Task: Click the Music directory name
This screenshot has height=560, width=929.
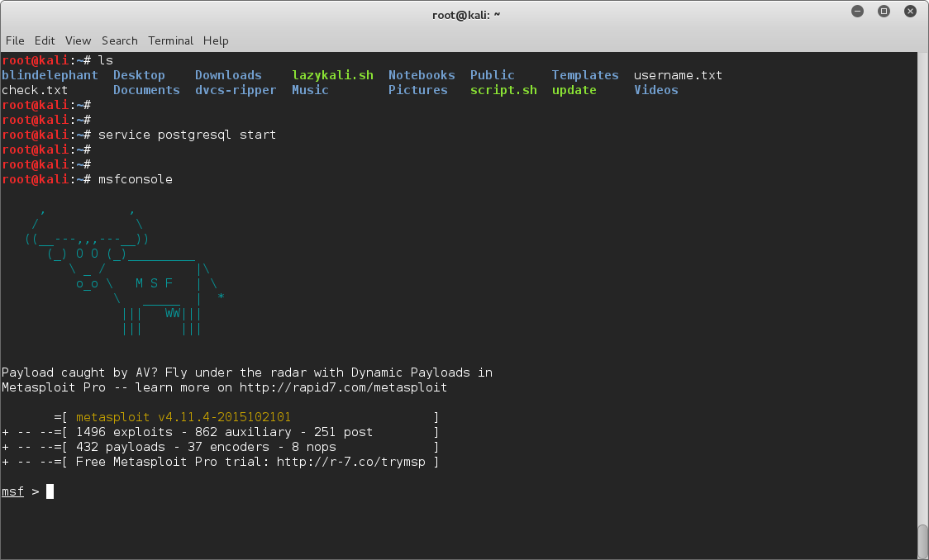Action: 310,90
